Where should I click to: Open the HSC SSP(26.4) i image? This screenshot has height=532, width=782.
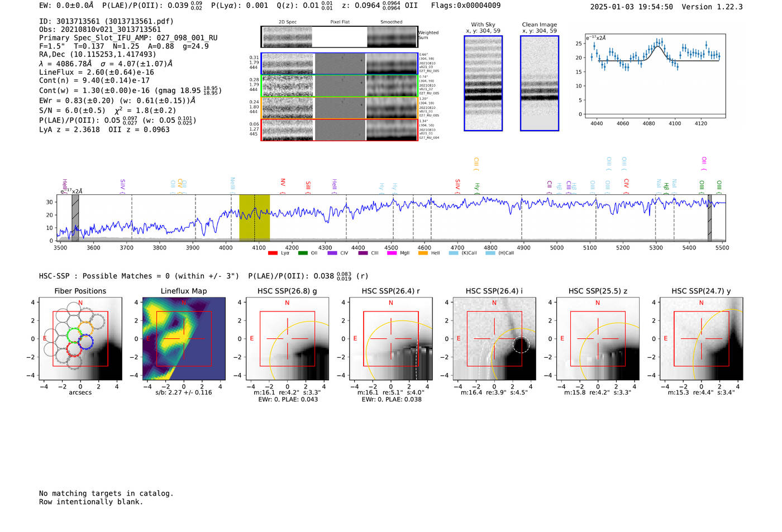pyautogui.click(x=494, y=339)
